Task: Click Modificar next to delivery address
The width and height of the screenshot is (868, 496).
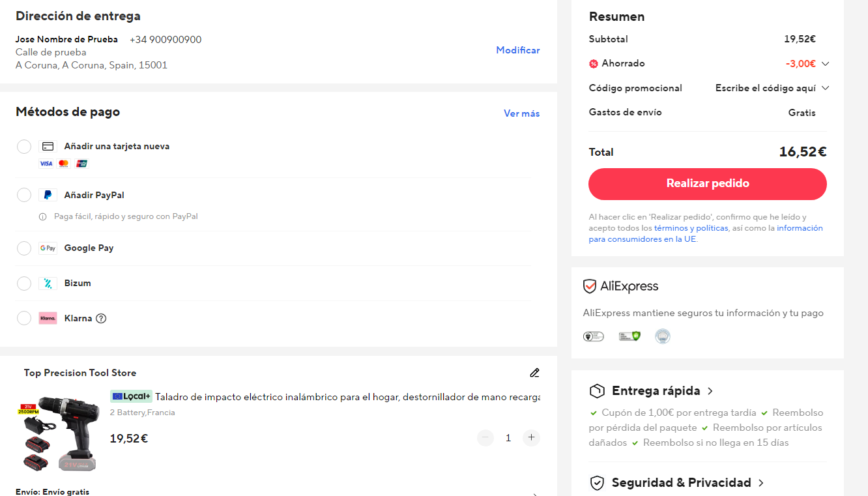Action: point(518,50)
